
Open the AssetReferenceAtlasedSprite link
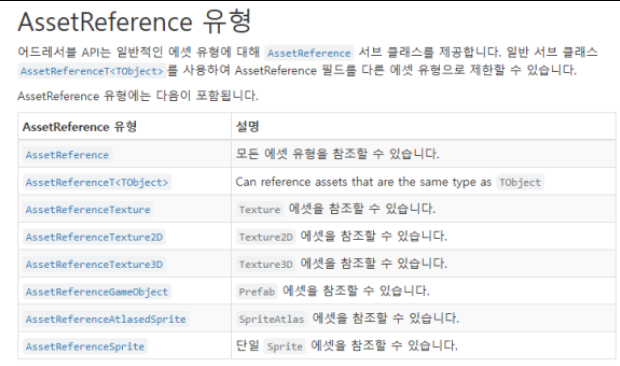pyautogui.click(x=106, y=319)
